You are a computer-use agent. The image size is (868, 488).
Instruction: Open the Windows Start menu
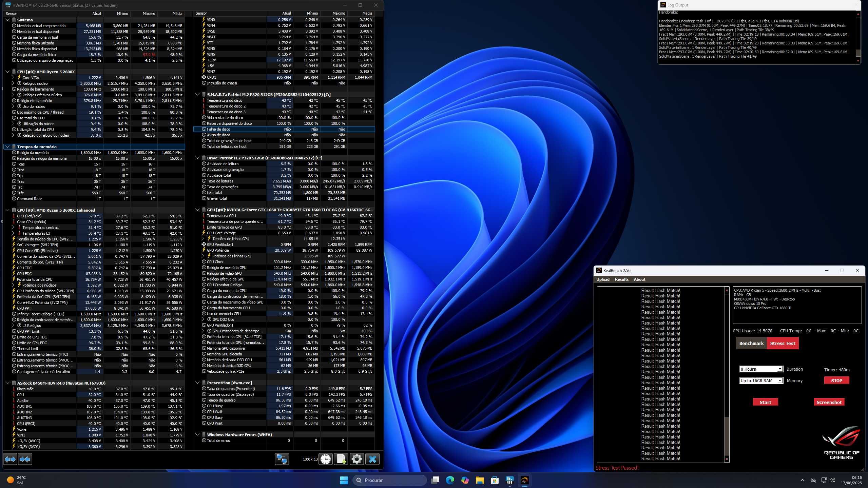tap(344, 480)
